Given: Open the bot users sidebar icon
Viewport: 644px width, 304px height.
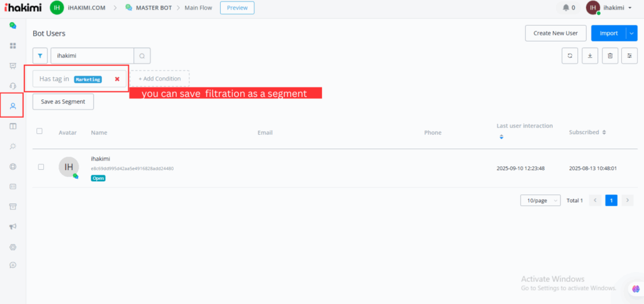Looking at the screenshot, I should (x=13, y=106).
